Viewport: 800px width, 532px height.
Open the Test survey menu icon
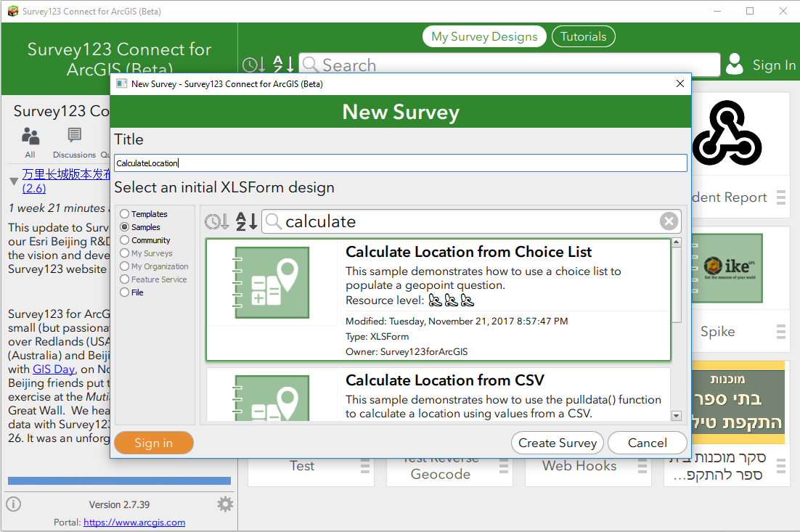click(x=365, y=465)
